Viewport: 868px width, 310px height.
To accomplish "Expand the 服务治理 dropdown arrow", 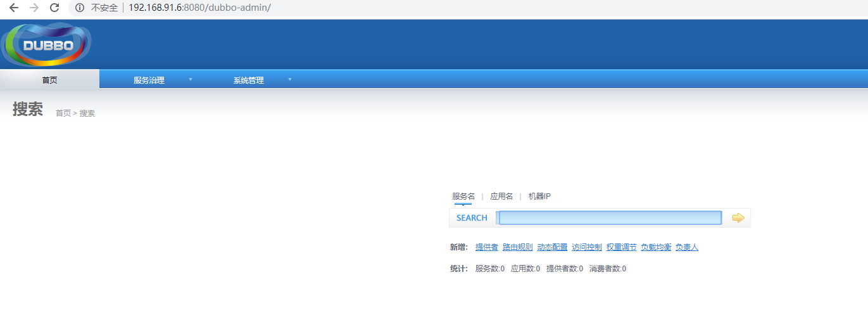I will coord(191,79).
